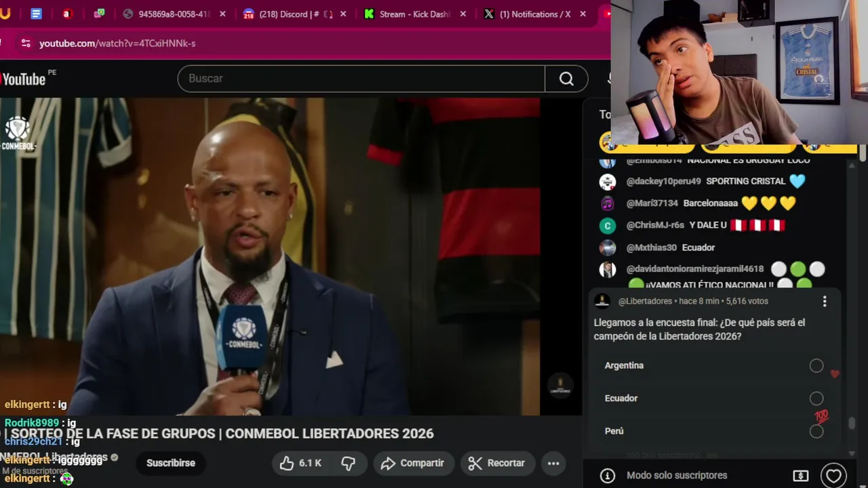The width and height of the screenshot is (868, 488).
Task: Click @Mari37134 chat avatar
Action: click(608, 203)
